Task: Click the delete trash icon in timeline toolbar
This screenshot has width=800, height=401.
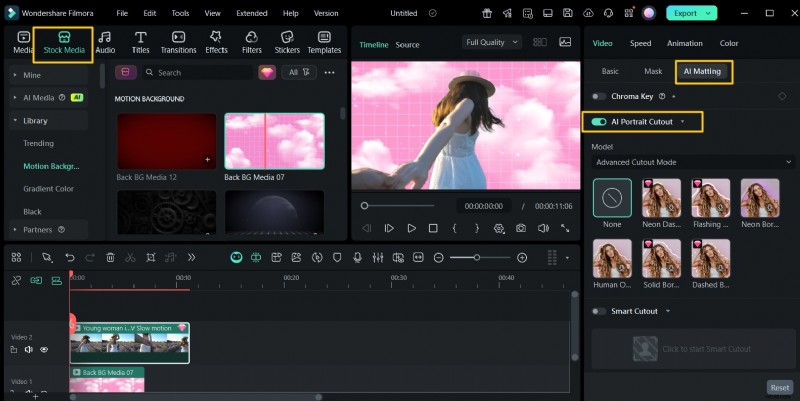Action: coord(110,257)
